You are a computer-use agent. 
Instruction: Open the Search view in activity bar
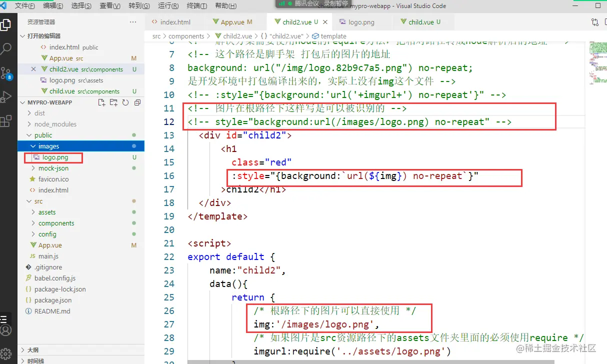pyautogui.click(x=6, y=48)
